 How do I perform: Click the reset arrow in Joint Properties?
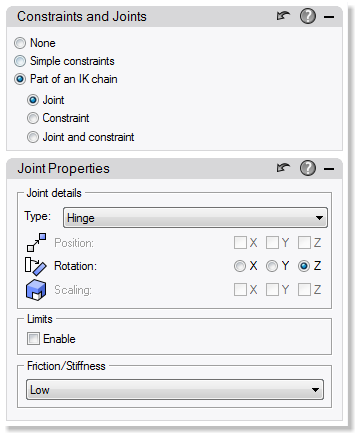pyautogui.click(x=283, y=168)
